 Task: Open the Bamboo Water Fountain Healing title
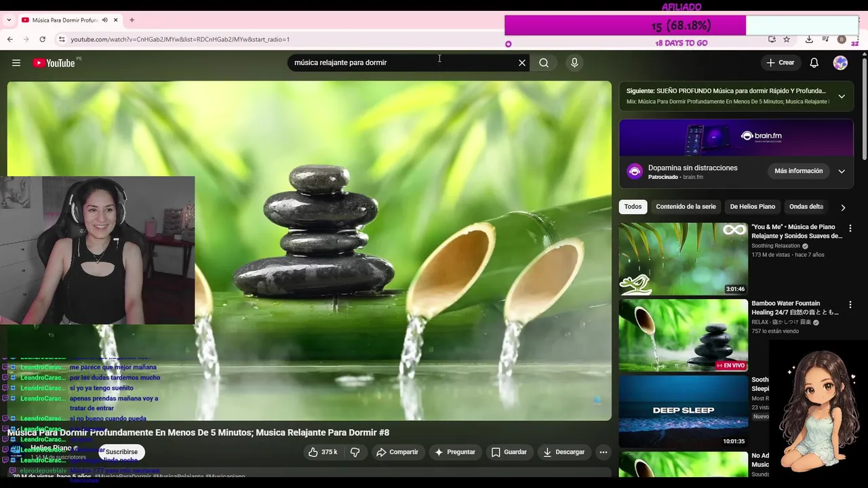tap(795, 308)
